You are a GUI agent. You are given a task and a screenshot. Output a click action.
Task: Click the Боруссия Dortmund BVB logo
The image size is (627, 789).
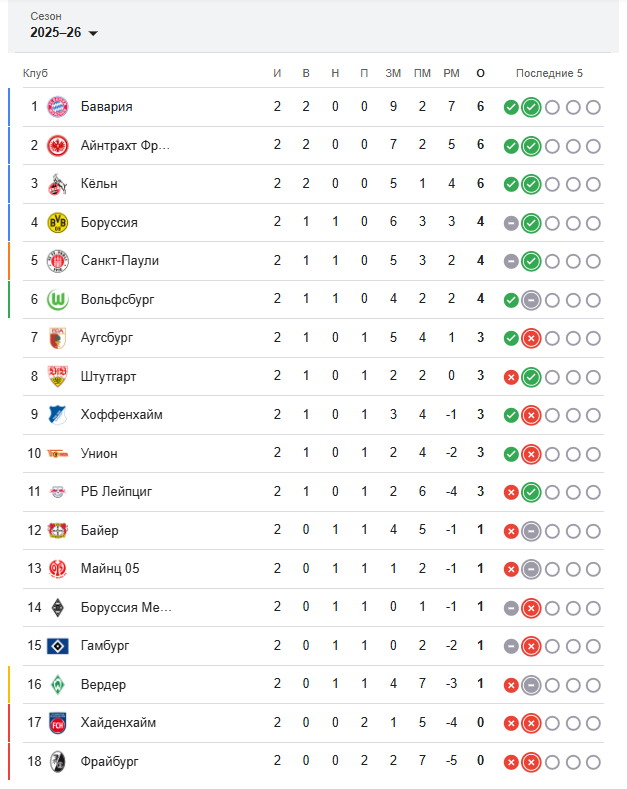click(x=57, y=223)
